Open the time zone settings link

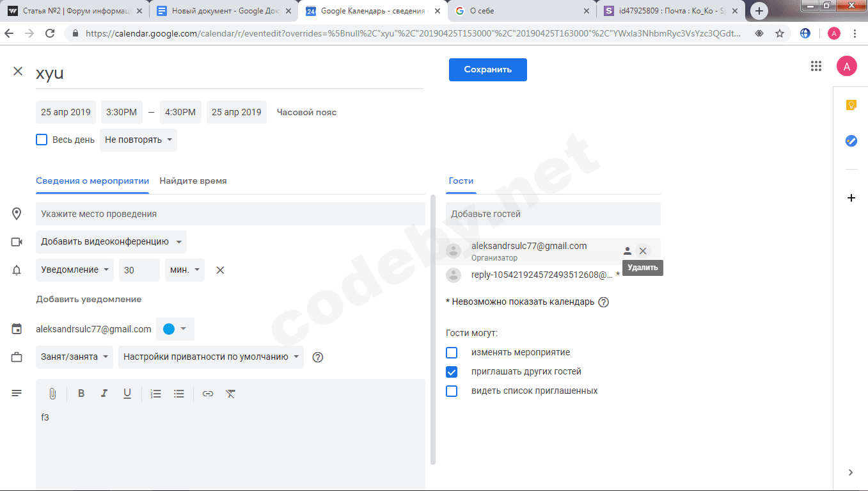coord(306,112)
